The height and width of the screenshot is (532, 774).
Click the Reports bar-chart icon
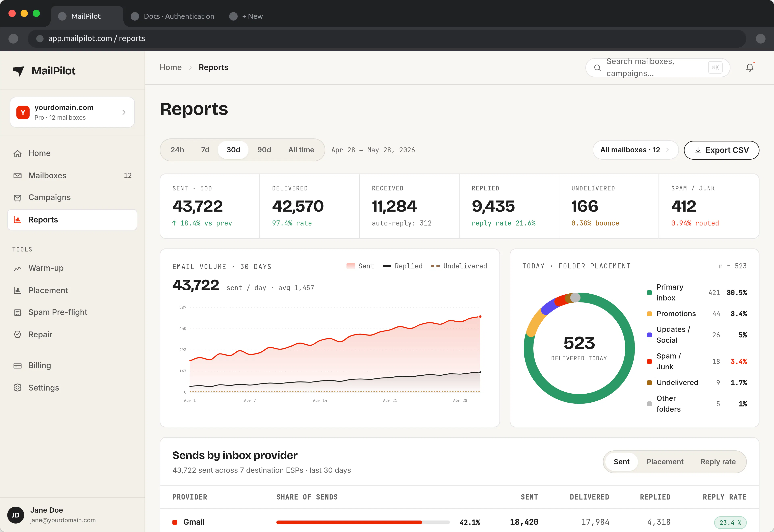(18, 220)
